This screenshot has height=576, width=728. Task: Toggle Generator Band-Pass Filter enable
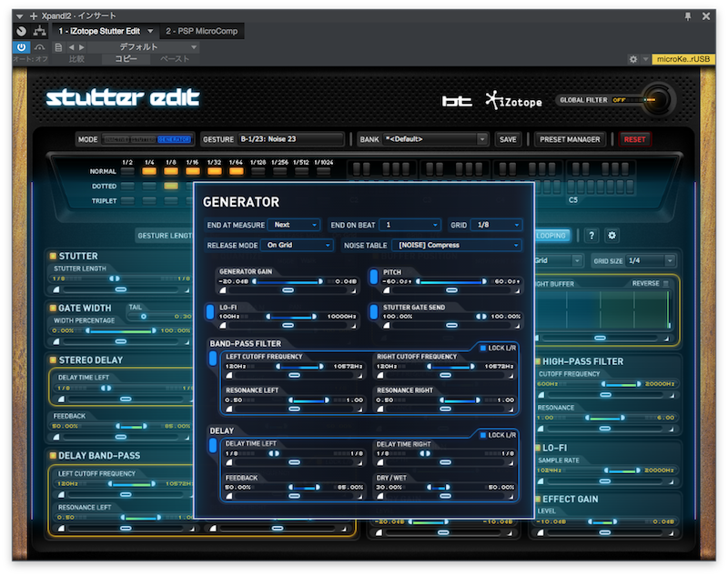213,358
